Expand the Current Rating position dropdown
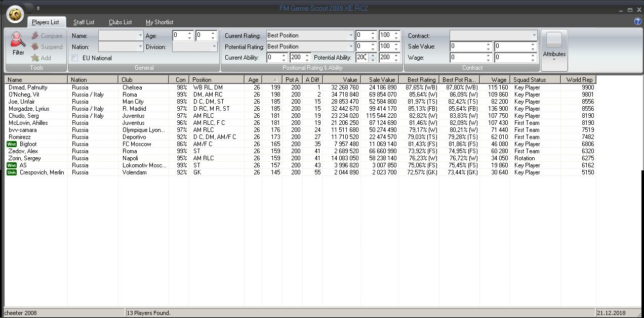The width and height of the screenshot is (644, 318). pos(351,35)
